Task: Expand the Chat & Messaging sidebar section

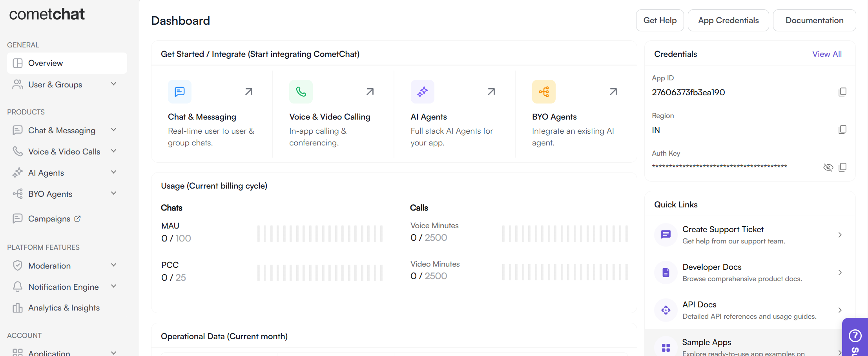Action: (x=114, y=130)
